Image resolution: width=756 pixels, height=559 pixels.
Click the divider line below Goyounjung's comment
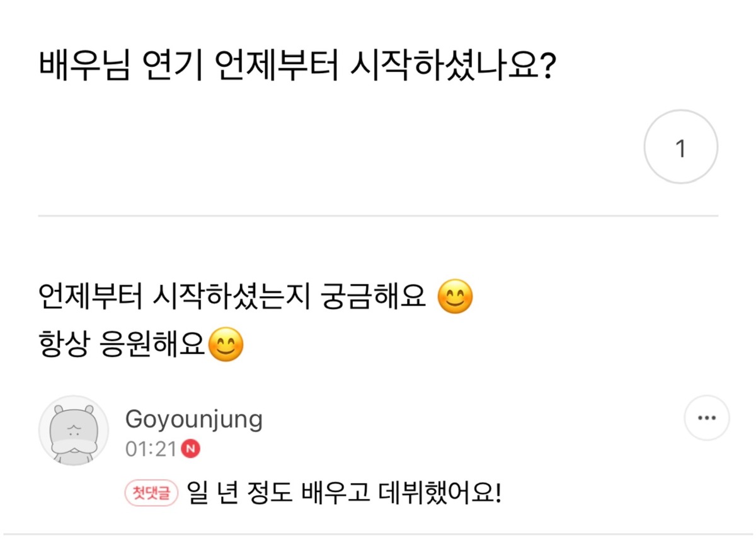tap(378, 534)
